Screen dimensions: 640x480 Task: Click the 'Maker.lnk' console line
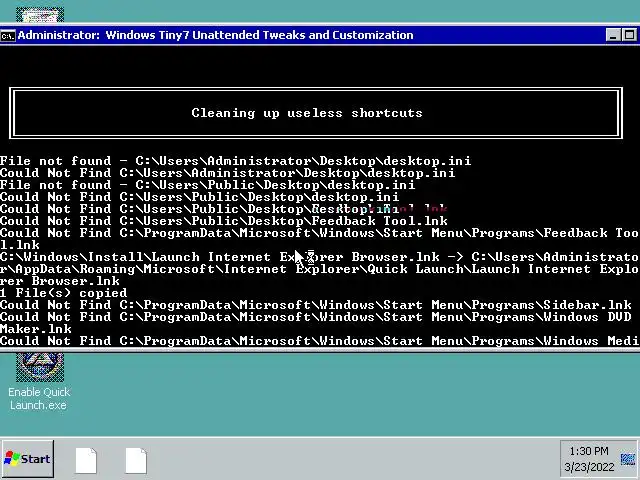(x=36, y=329)
